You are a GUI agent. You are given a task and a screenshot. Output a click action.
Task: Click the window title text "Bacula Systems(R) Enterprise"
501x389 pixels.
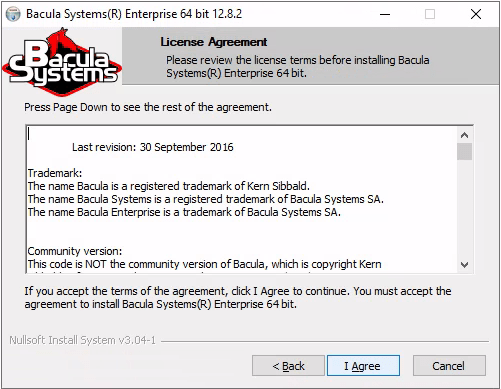(x=101, y=14)
